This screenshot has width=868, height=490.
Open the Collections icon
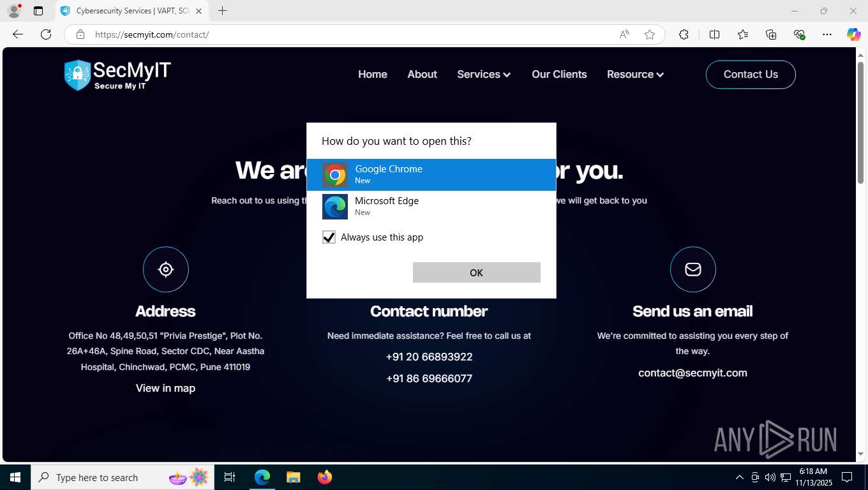coord(771,34)
